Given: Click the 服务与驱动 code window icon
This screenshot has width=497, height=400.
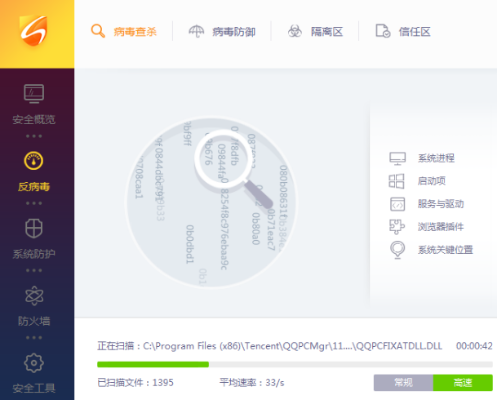Looking at the screenshot, I should pos(397,204).
